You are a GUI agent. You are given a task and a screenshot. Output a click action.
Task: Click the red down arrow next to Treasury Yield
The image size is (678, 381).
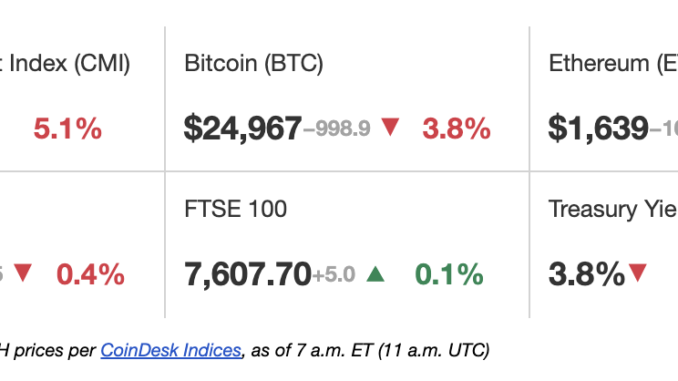638,272
